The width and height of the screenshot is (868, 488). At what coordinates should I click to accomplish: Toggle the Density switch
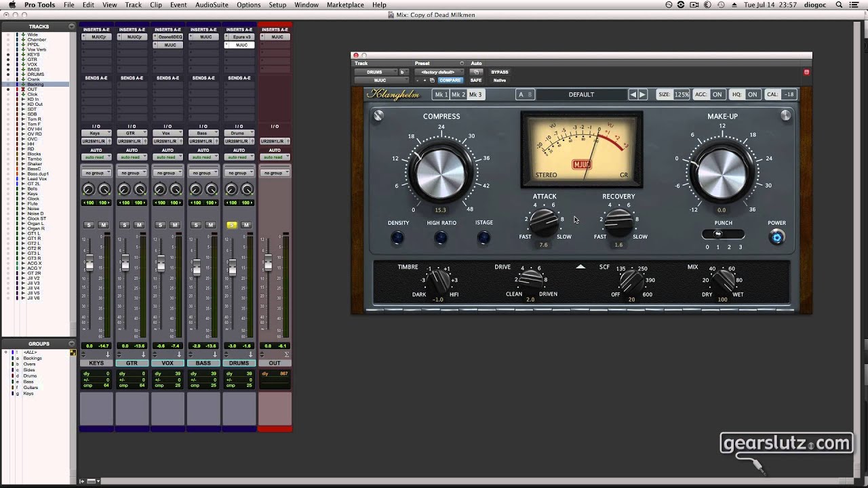coord(397,237)
